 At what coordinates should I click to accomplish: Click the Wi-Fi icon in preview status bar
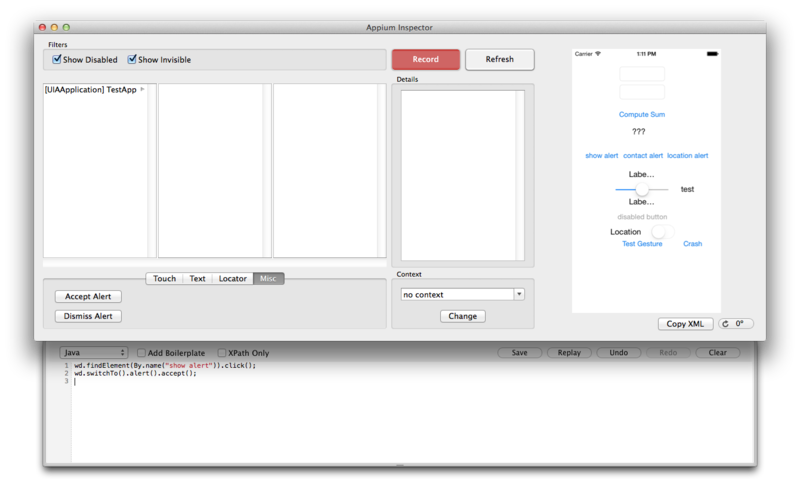pyautogui.click(x=598, y=54)
